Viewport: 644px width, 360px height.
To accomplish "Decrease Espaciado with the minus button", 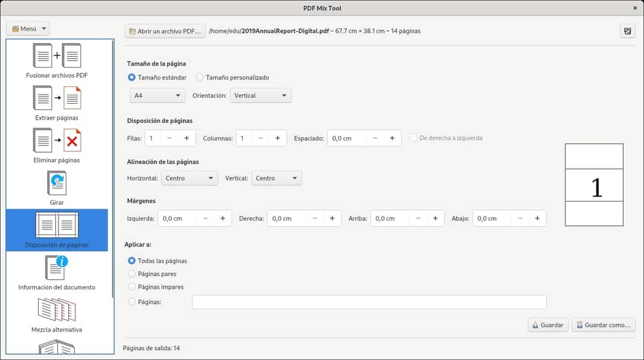I will pos(375,138).
